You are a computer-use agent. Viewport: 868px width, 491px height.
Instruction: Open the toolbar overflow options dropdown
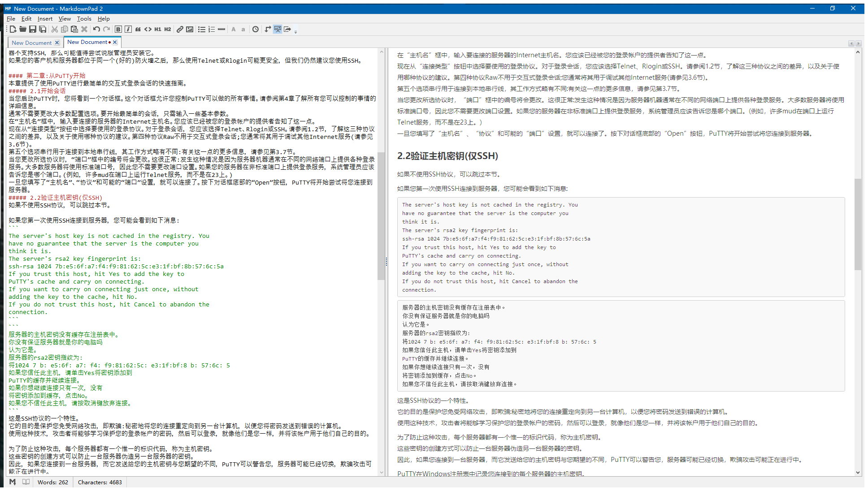point(295,30)
